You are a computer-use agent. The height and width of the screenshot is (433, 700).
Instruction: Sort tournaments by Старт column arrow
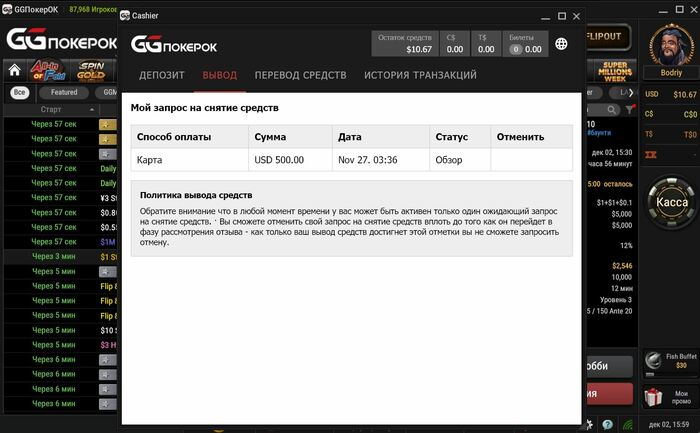coord(92,109)
